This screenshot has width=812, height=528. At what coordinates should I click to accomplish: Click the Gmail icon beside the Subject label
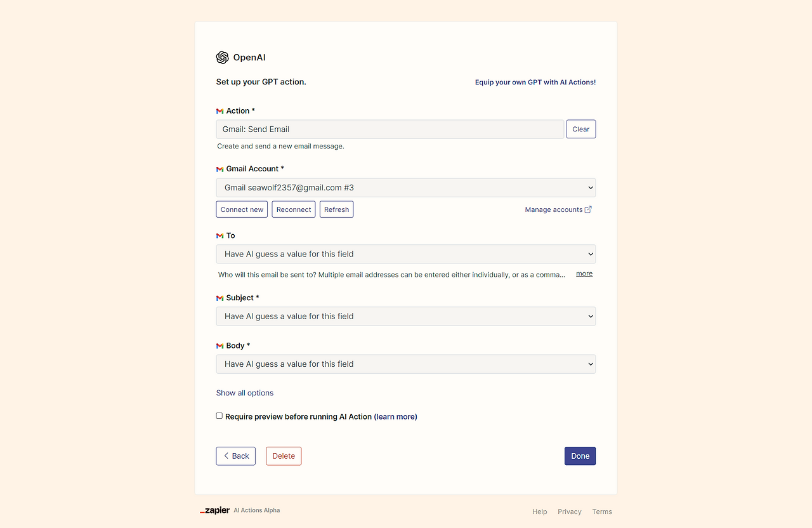[219, 297]
